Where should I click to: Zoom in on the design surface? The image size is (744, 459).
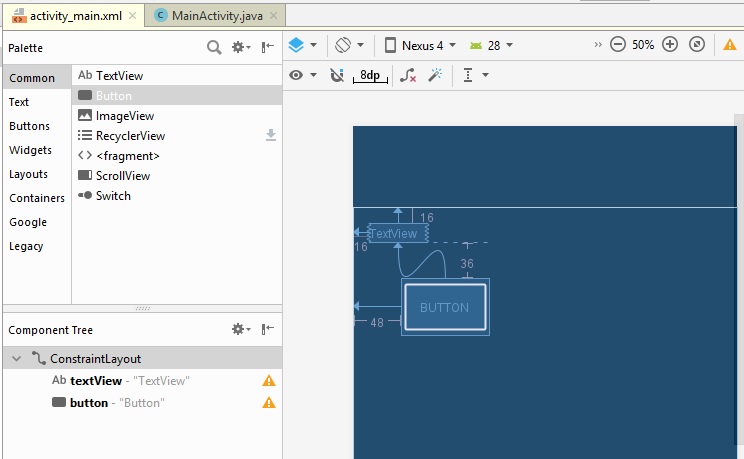[670, 45]
